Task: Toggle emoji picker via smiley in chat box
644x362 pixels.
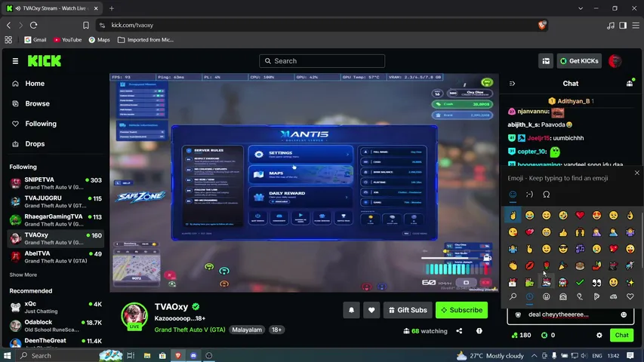Action: coord(624,314)
